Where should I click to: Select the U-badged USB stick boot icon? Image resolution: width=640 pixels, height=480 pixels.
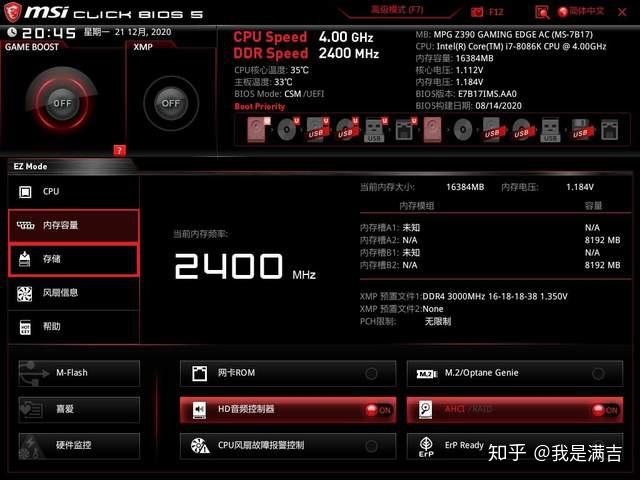(376, 130)
